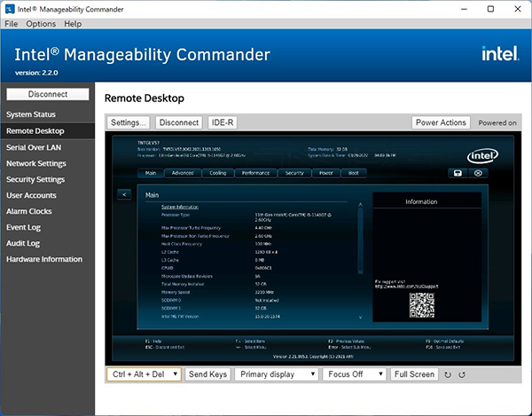The width and height of the screenshot is (532, 416).
Task: Click the Powered on status text
Action: pyautogui.click(x=497, y=122)
